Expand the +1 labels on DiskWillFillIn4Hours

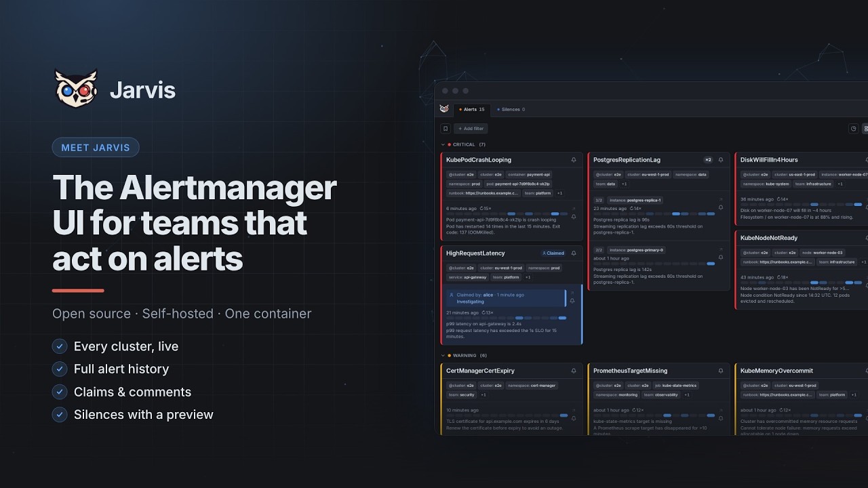840,184
